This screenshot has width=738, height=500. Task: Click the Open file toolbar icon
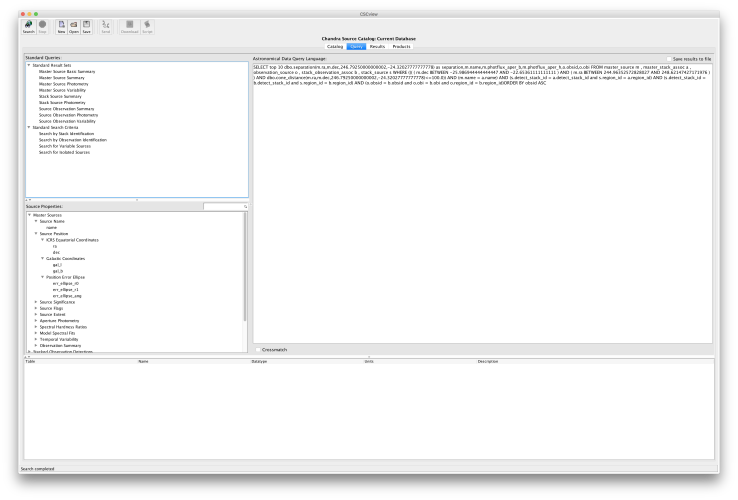pyautogui.click(x=74, y=25)
